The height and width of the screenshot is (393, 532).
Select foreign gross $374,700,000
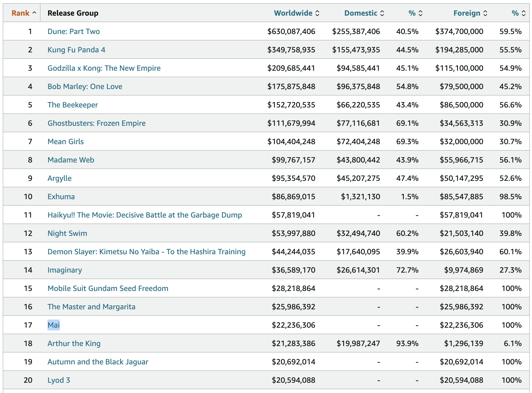click(459, 31)
